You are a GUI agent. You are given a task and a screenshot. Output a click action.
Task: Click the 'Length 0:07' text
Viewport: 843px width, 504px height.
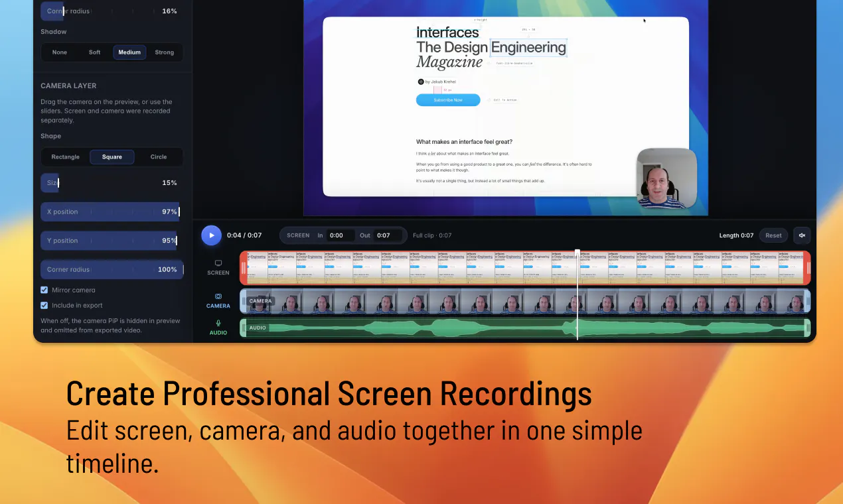click(x=736, y=235)
